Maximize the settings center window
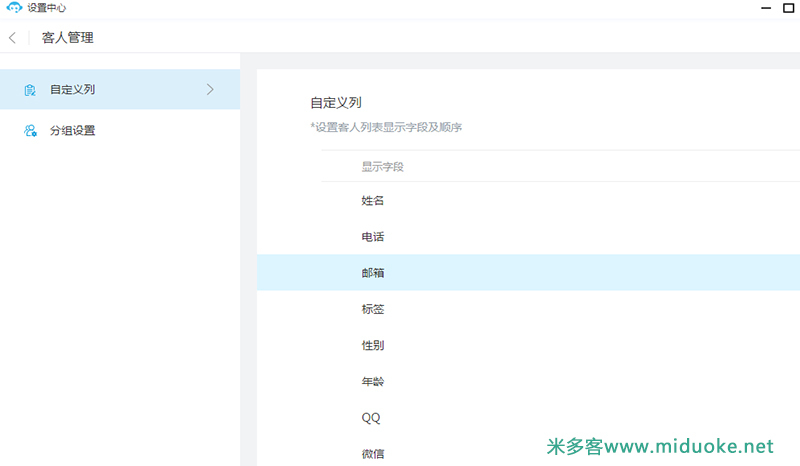The width and height of the screenshot is (800, 466). pyautogui.click(x=788, y=8)
